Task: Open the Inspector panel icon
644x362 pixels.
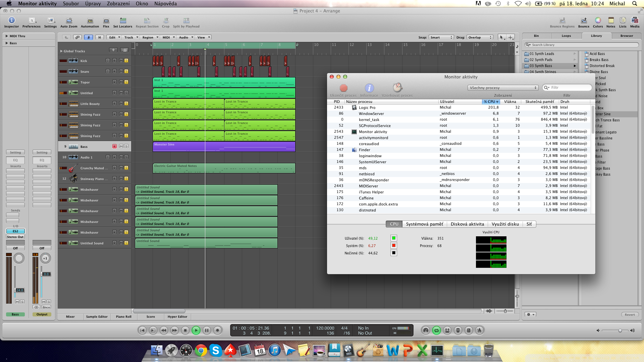Action: click(11, 21)
